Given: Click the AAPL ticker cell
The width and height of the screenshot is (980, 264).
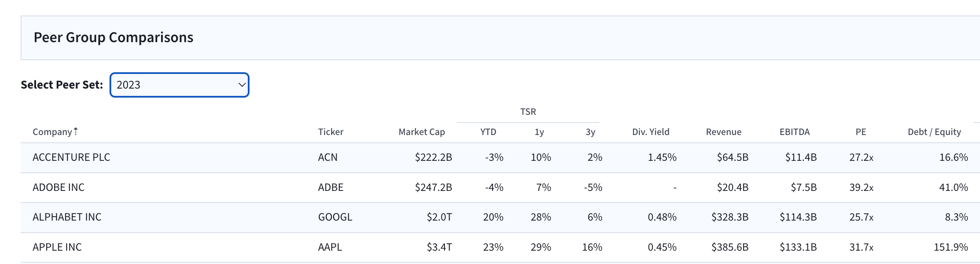Looking at the screenshot, I should [330, 247].
